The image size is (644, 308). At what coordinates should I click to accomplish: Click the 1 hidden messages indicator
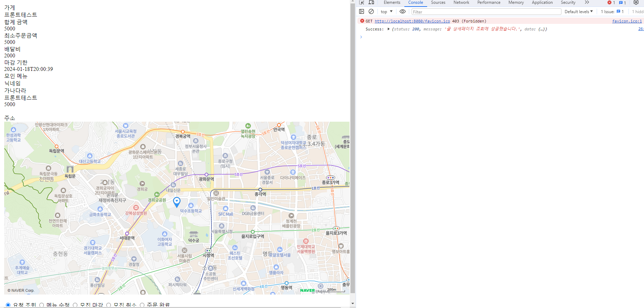click(x=638, y=11)
